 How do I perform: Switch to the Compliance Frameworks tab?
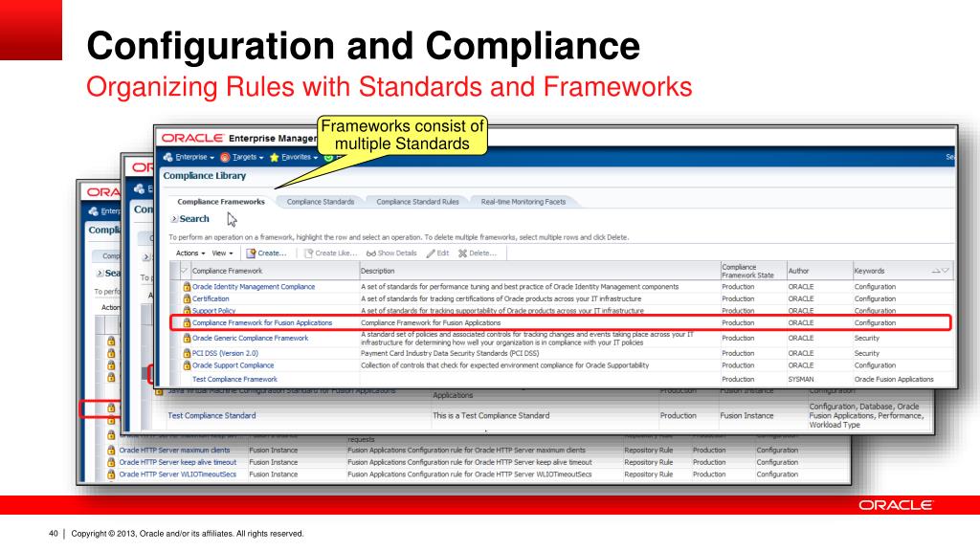(221, 202)
